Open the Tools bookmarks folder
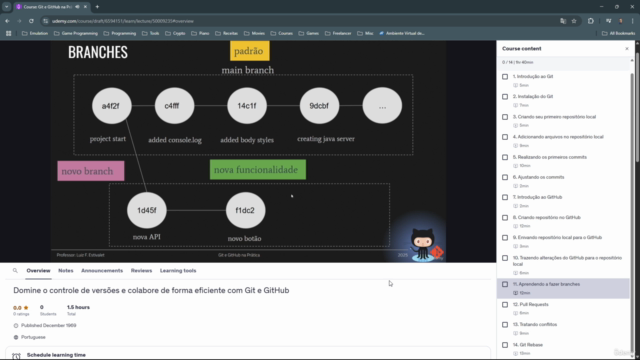The width and height of the screenshot is (640, 360). tap(151, 33)
